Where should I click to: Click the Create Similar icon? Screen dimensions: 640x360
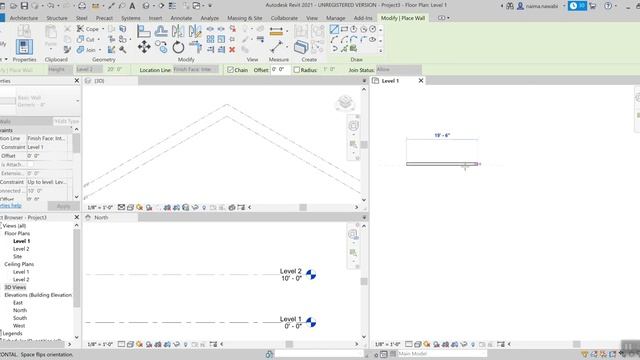[x=301, y=47]
